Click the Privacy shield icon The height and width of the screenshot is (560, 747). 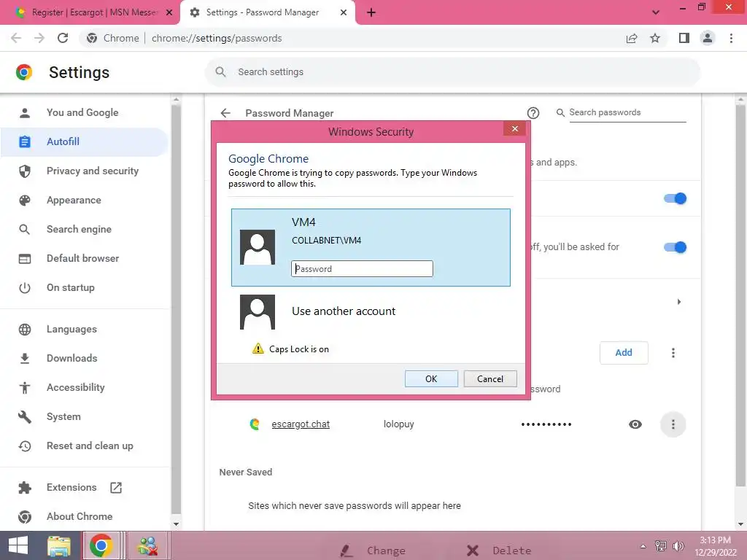coord(25,171)
